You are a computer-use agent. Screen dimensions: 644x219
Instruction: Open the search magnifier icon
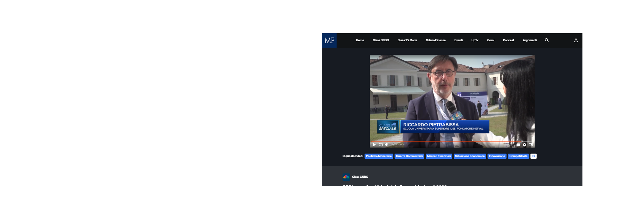point(547,40)
